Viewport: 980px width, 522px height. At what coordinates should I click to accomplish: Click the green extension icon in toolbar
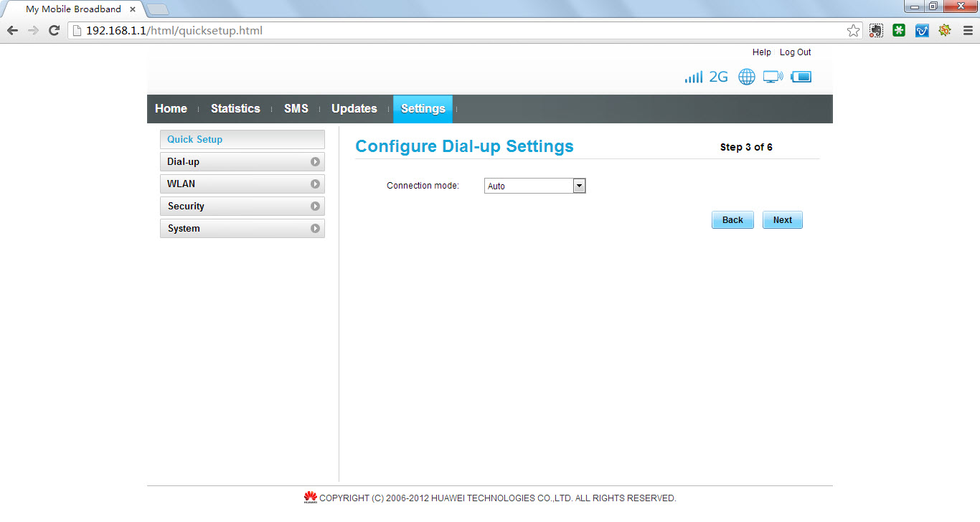[x=899, y=31]
